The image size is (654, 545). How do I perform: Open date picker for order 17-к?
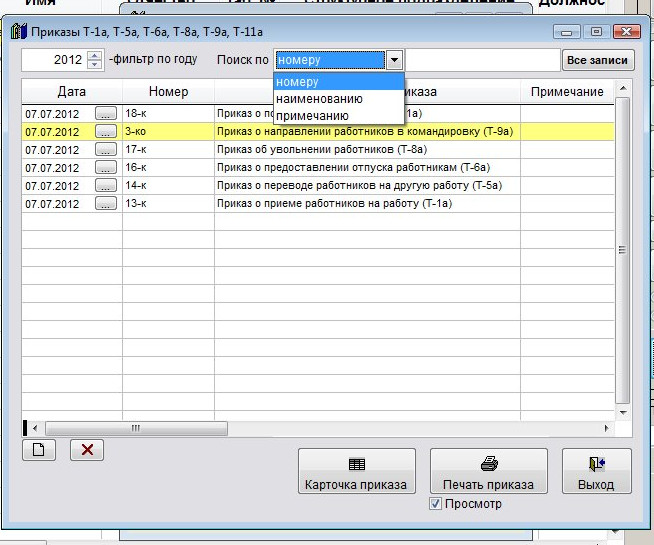click(x=106, y=149)
